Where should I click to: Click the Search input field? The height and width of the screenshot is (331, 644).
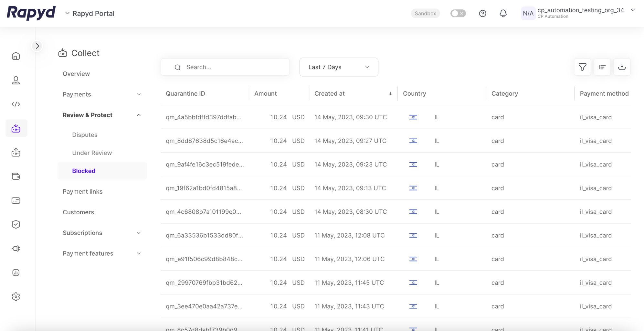pos(231,67)
